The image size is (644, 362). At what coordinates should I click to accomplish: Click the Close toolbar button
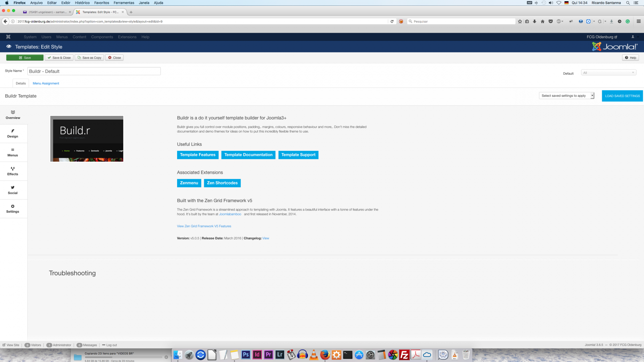pos(114,58)
